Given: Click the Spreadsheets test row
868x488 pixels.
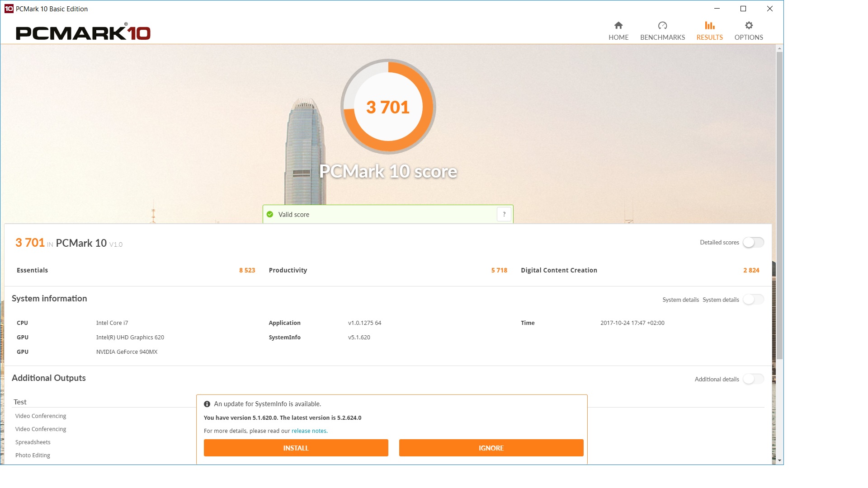Looking at the screenshot, I should point(33,442).
